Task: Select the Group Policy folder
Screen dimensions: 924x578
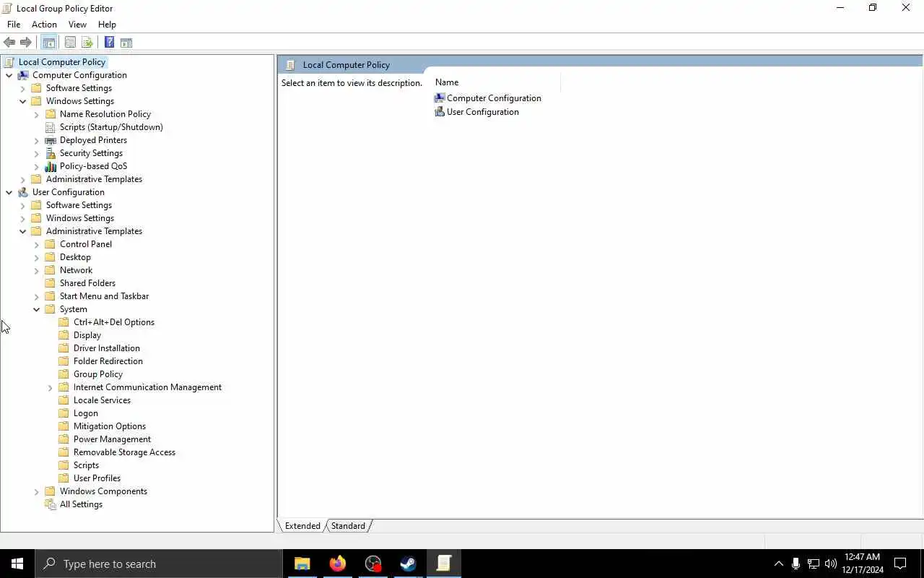Action: tap(98, 374)
